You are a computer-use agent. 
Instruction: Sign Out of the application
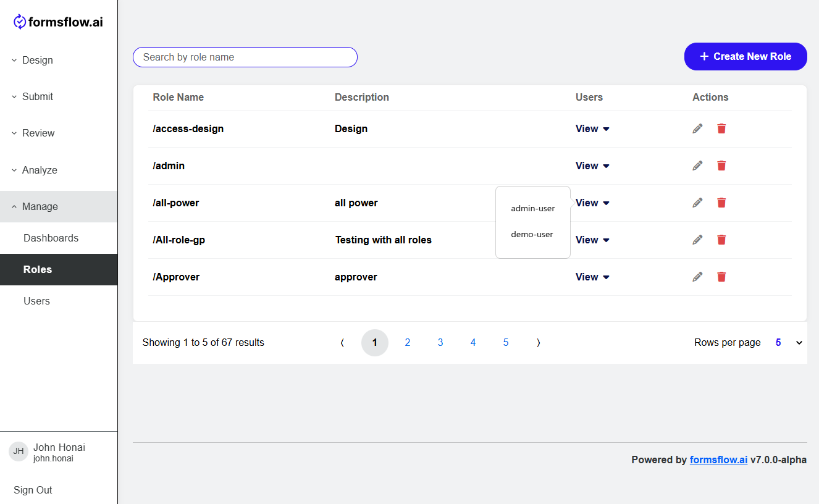coord(33,490)
